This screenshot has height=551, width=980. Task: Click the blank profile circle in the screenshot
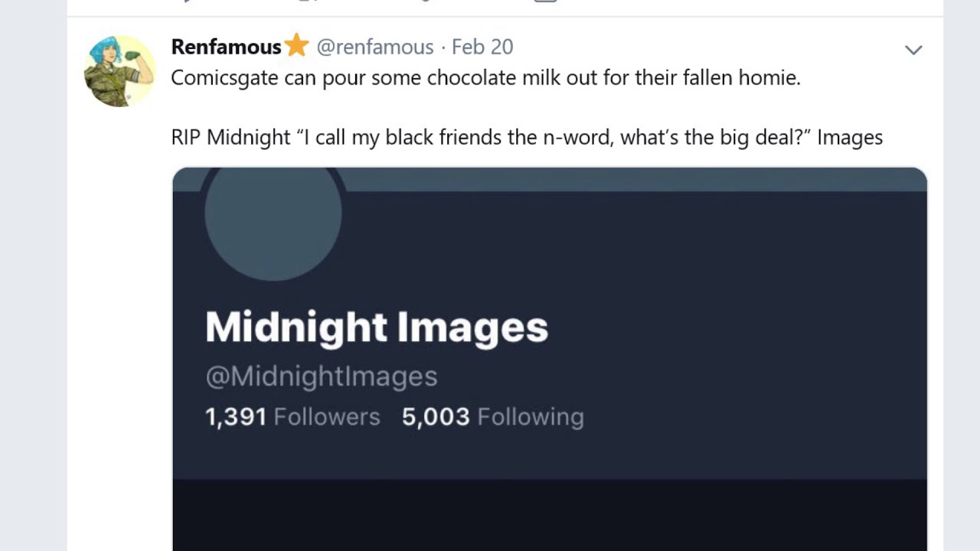[273, 218]
